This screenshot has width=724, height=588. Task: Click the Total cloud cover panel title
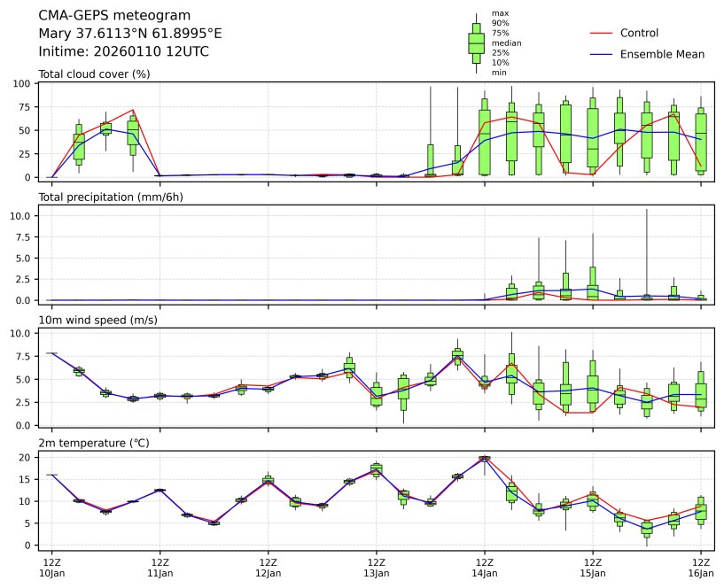pyautogui.click(x=94, y=73)
